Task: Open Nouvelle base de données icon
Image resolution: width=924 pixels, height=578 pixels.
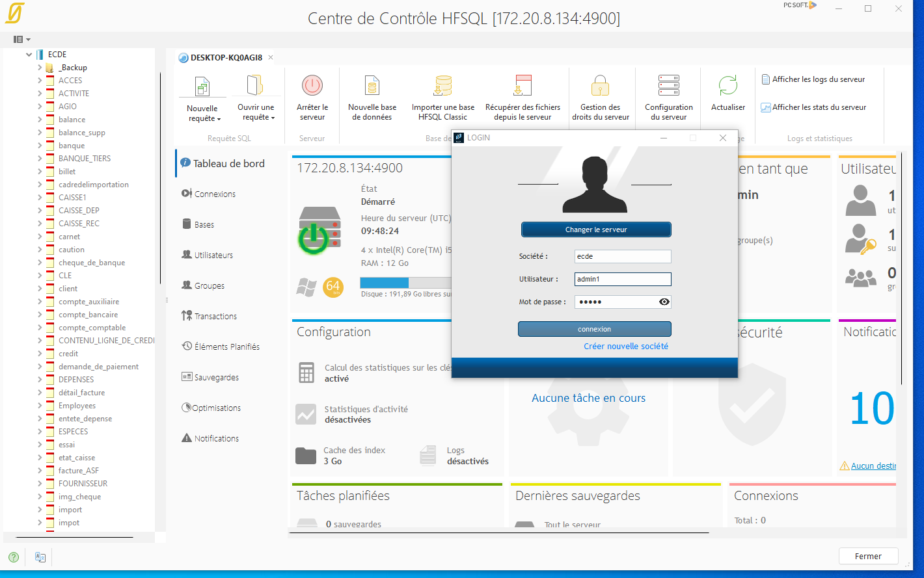Action: (372, 86)
